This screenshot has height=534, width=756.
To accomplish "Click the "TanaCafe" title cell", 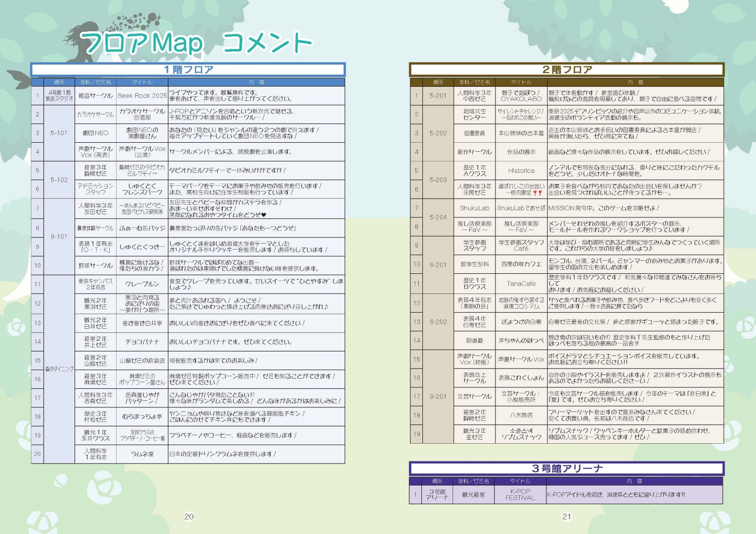I will pyautogui.click(x=521, y=283).
